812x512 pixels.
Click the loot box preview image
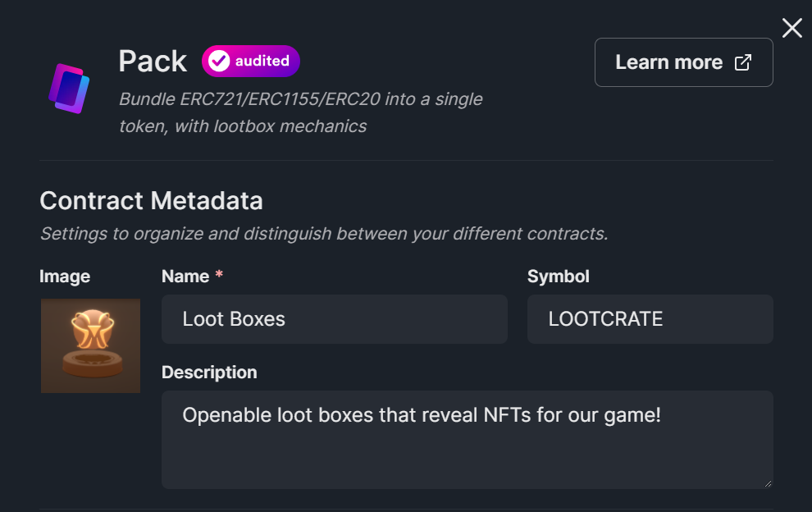(90, 345)
